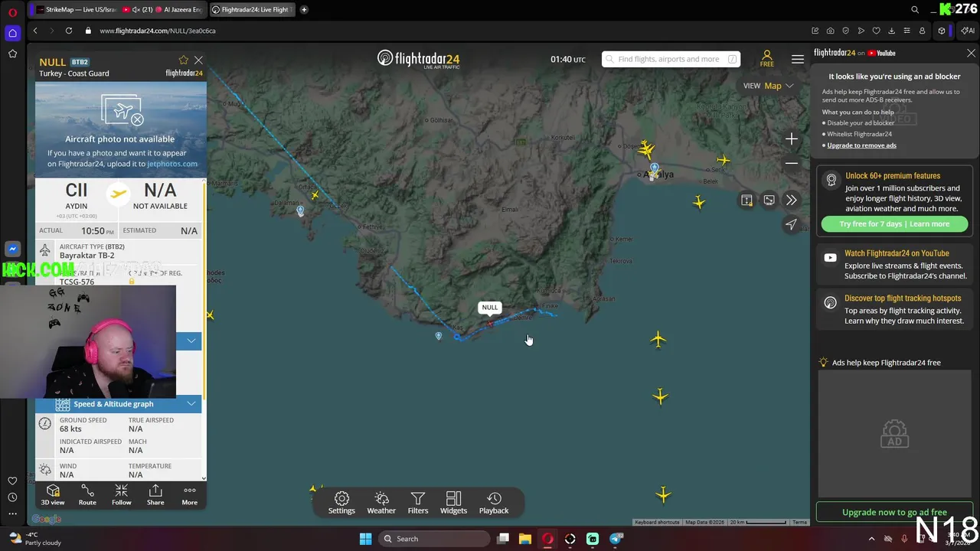Click the address bar URL
The width and height of the screenshot is (980, 551).
(158, 31)
